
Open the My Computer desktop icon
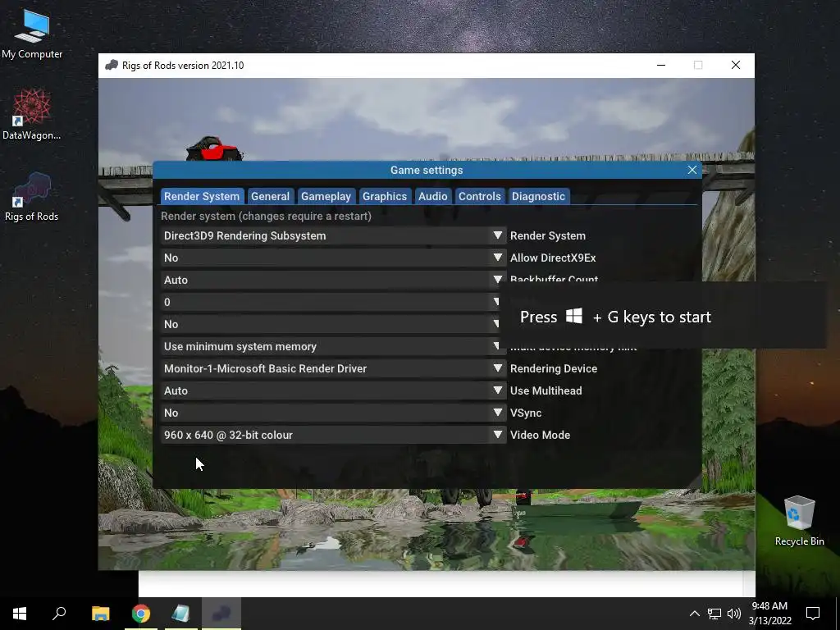[x=32, y=34]
